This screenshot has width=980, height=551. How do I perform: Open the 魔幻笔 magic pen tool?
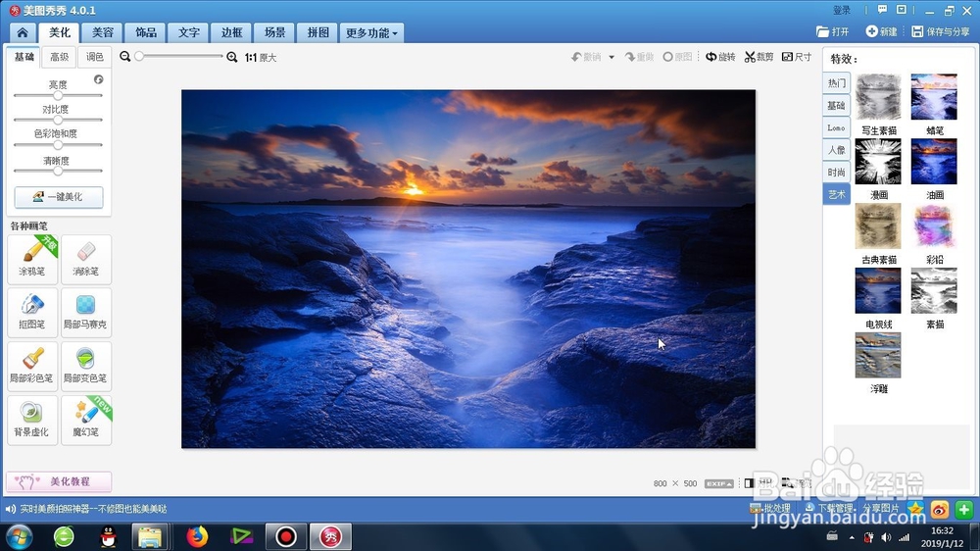pos(86,420)
